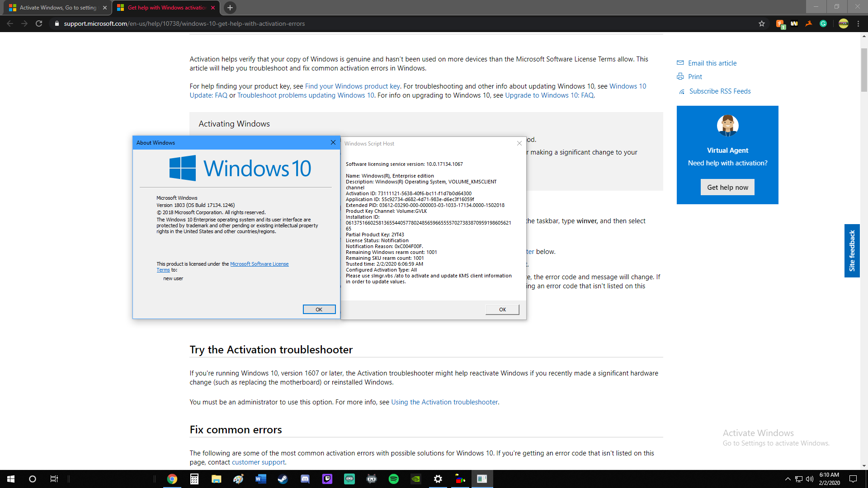Click OK in About Windows dialog
This screenshot has height=488, width=868.
point(319,310)
